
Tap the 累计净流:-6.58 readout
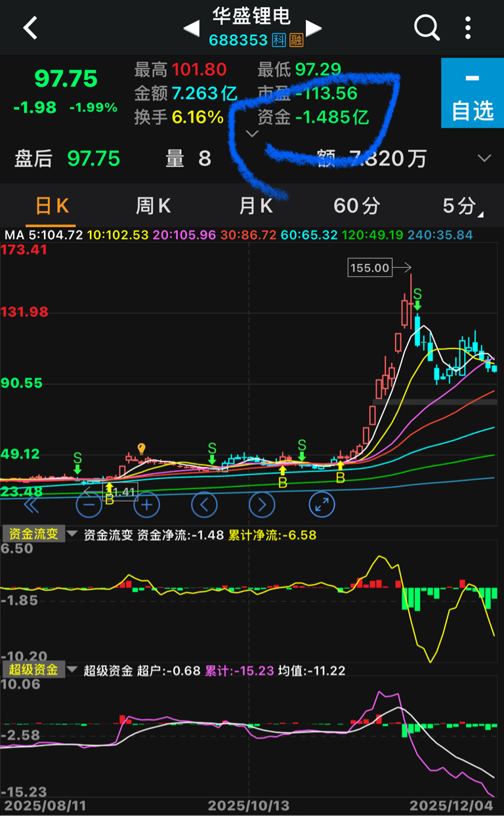272,535
